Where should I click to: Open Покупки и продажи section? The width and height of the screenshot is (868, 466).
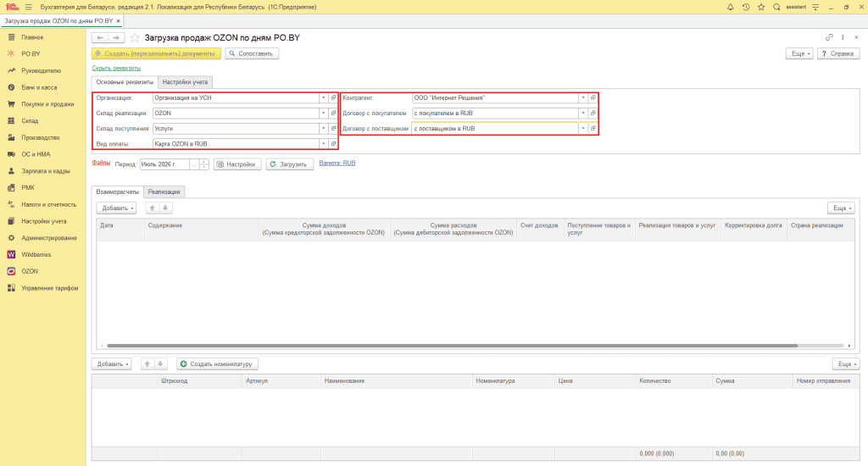click(47, 104)
